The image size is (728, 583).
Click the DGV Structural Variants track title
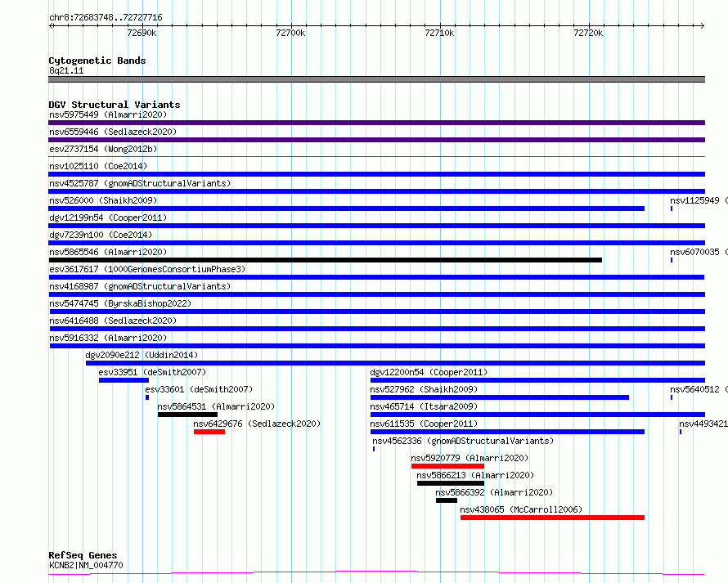click(x=115, y=105)
